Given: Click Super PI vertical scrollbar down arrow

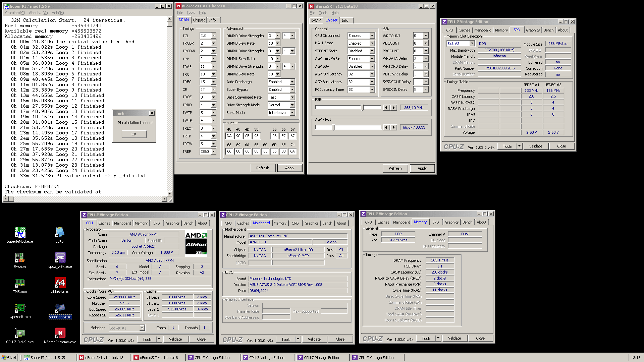Looking at the screenshot, I should [x=169, y=193].
